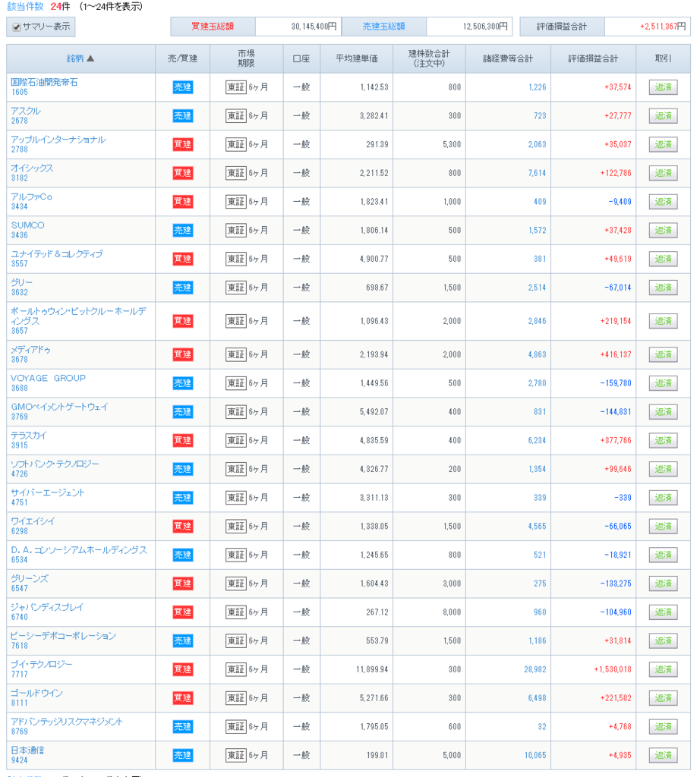Click 返済 button for グリーンズ row

click(663, 584)
